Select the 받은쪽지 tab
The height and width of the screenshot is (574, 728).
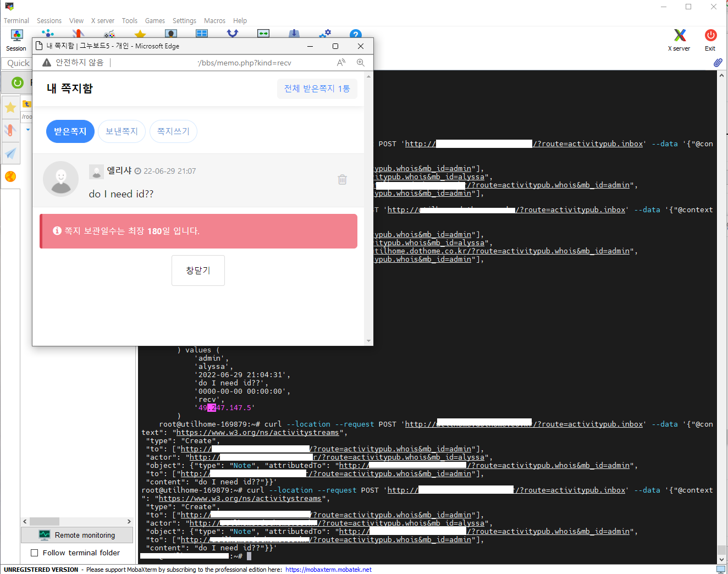pos(70,131)
